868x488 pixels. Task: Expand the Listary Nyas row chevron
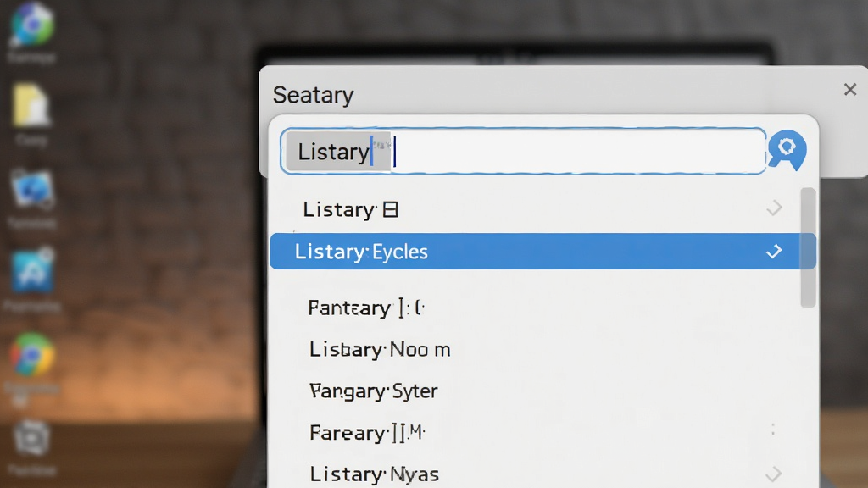coord(775,474)
